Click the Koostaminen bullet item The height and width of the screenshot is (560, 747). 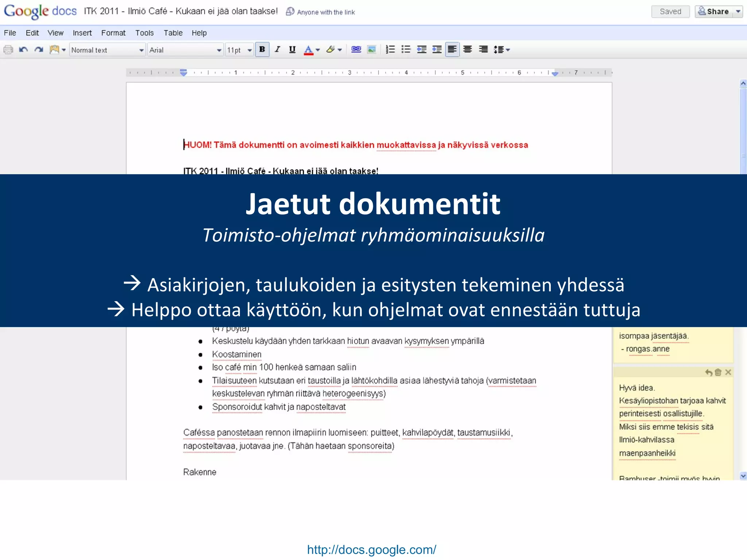(x=237, y=354)
